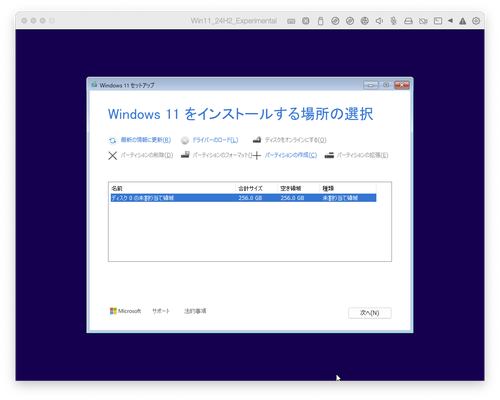Click the 256.0 GB value under 空き領域
Image resolution: width=500 pixels, height=400 pixels.
[292, 198]
